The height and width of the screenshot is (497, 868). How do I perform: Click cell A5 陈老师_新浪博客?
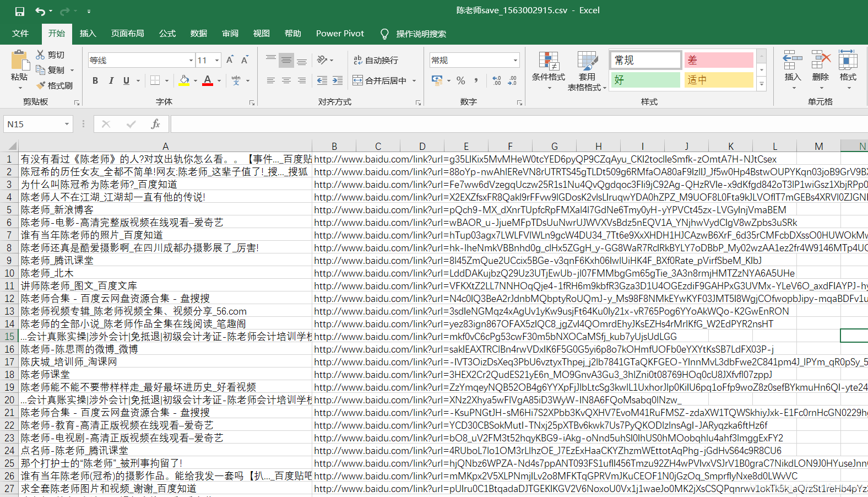click(165, 209)
